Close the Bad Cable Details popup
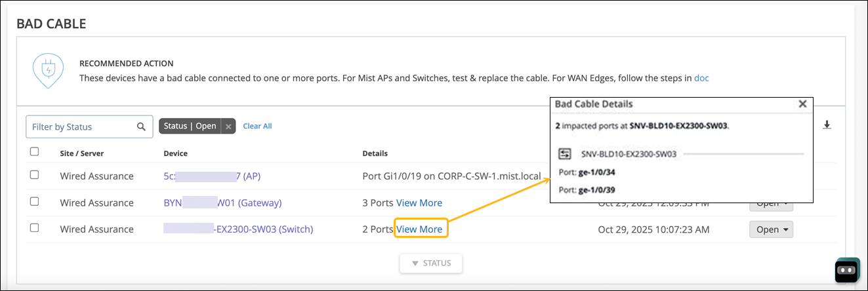Viewport: 868px width, 291px height. coord(802,104)
